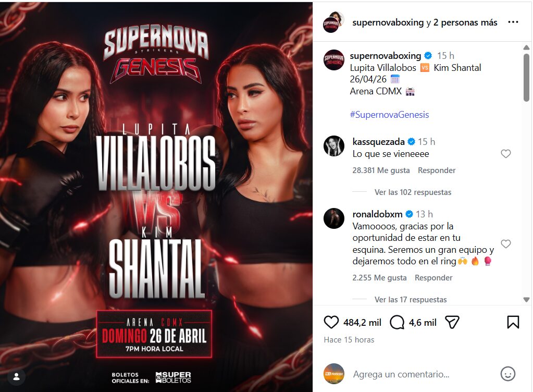Screen dimensions: 533x392
Task: Save post with bookmark icon
Action: point(513,322)
